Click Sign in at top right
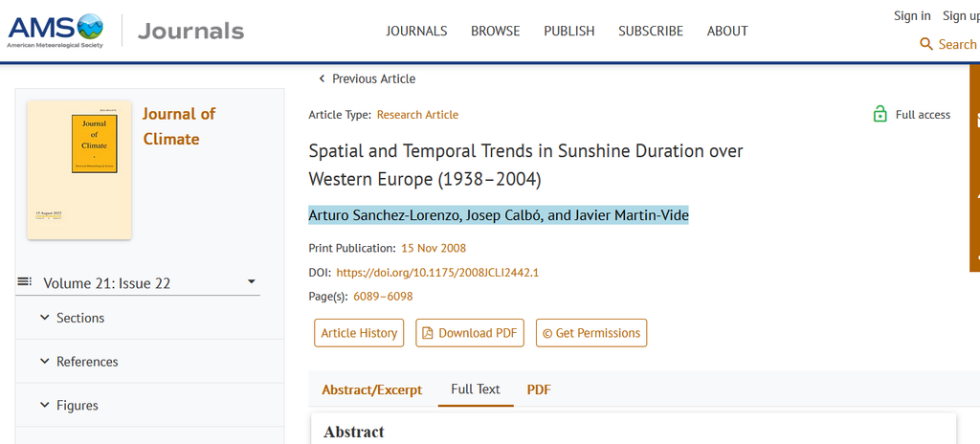Image resolution: width=980 pixels, height=444 pixels. (x=911, y=15)
